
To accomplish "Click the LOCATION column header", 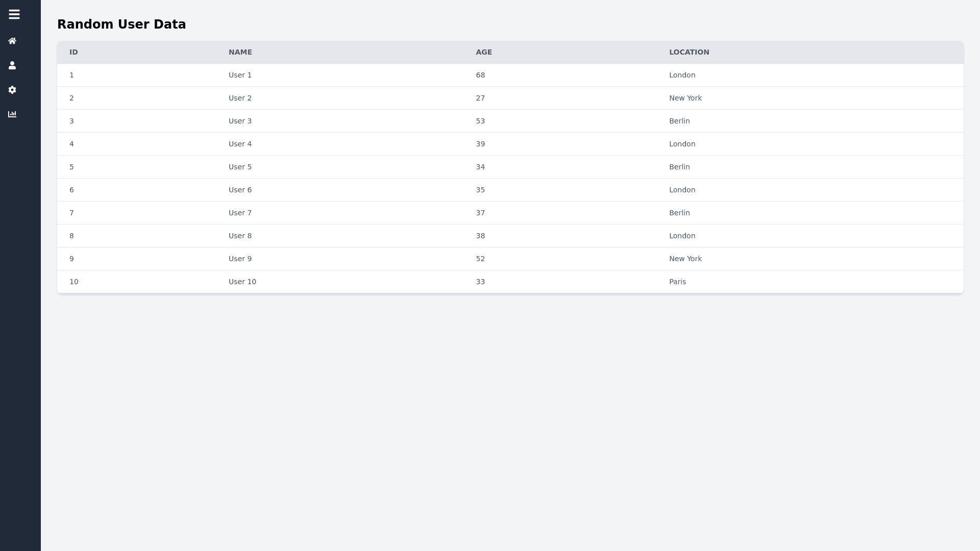I will click(x=689, y=52).
